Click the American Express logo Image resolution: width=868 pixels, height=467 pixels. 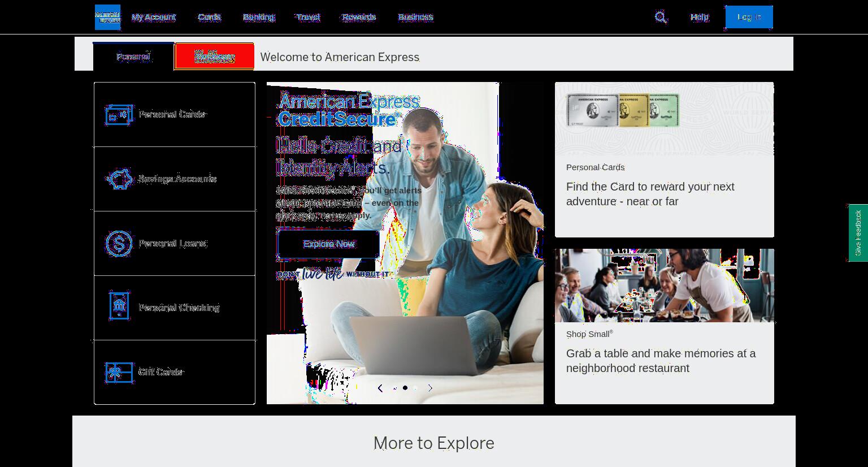pos(107,17)
